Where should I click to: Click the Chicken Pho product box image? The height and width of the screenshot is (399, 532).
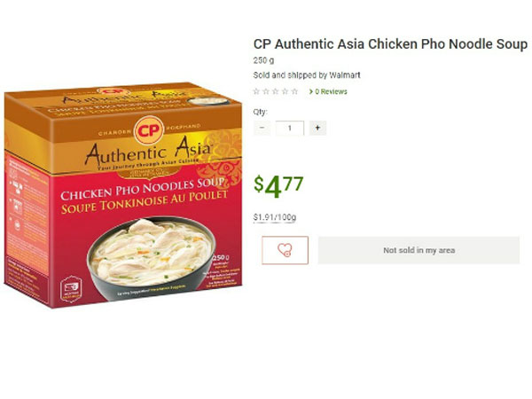(123, 195)
